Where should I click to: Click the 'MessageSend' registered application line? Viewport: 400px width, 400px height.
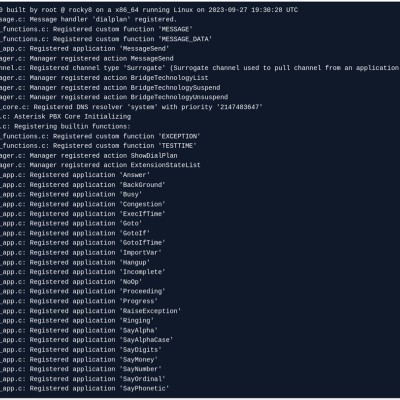pos(85,49)
